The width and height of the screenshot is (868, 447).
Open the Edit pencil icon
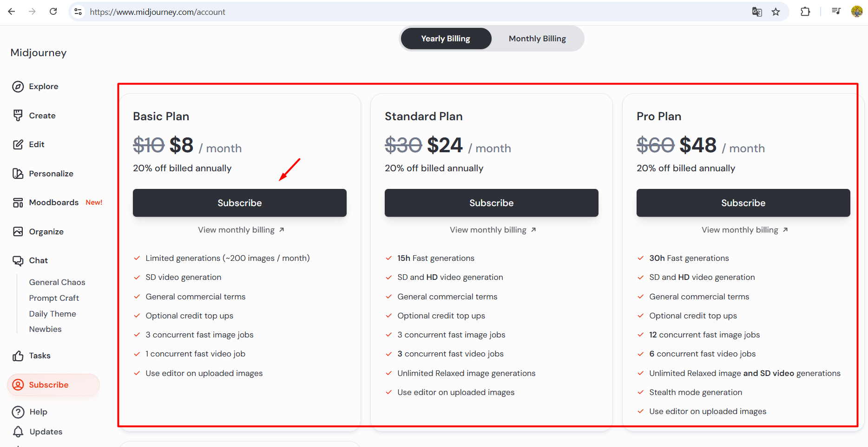point(18,144)
